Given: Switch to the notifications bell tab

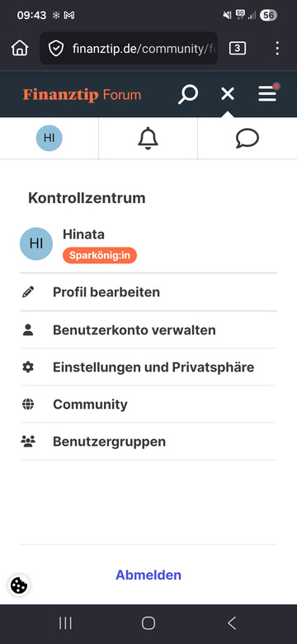Looking at the screenshot, I should (x=148, y=139).
